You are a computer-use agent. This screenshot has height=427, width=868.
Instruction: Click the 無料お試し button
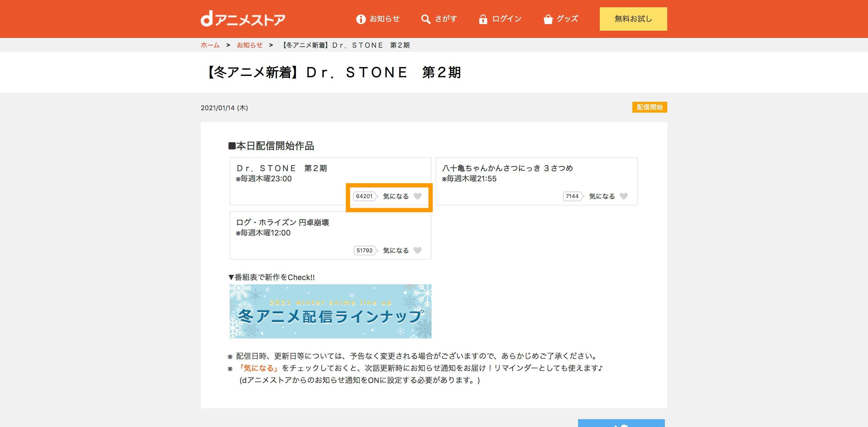633,19
